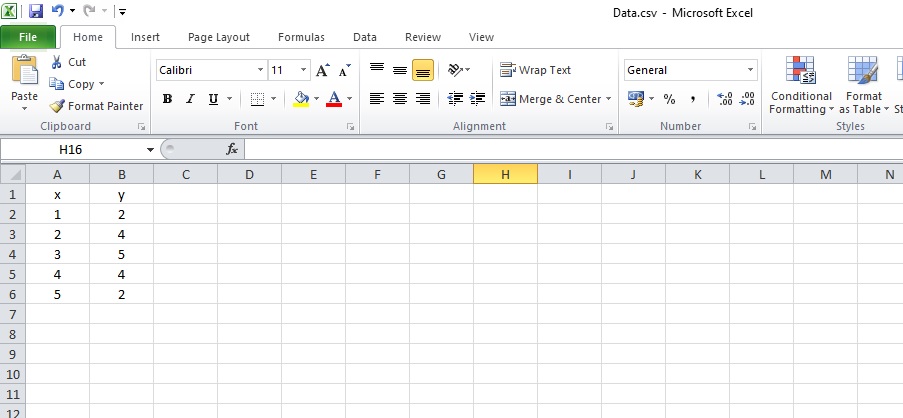Screen dimensions: 903x418
Task: Expand the General number format dropdown
Action: 751,71
